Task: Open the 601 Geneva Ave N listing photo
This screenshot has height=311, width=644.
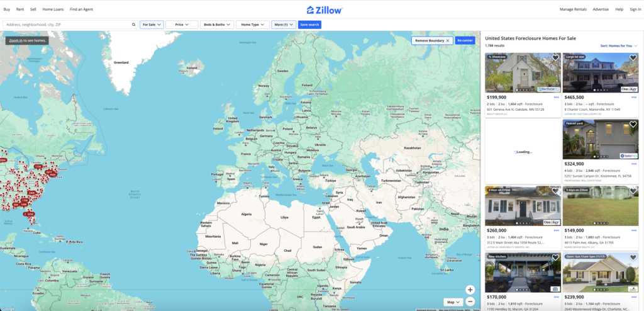Action: [x=523, y=72]
